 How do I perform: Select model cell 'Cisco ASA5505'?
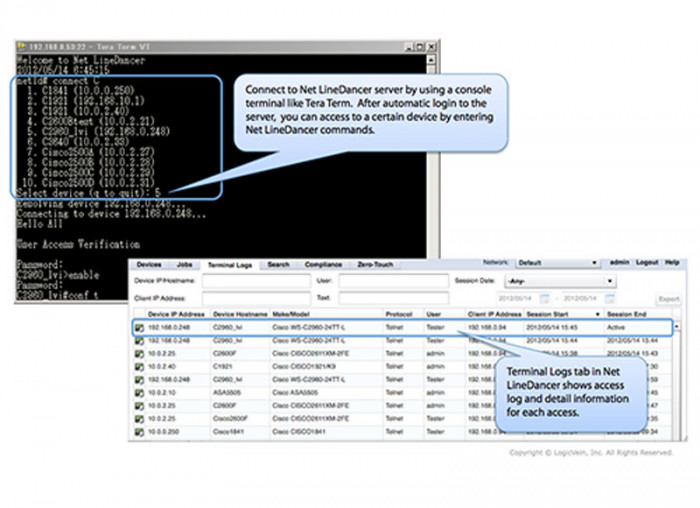(x=295, y=393)
